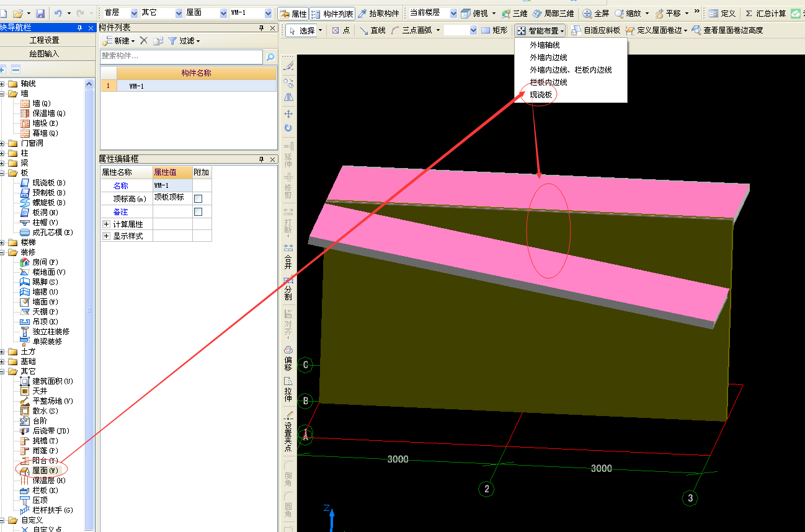Select the 缩放 zoom tool
This screenshot has height=532, width=805.
coord(628,14)
